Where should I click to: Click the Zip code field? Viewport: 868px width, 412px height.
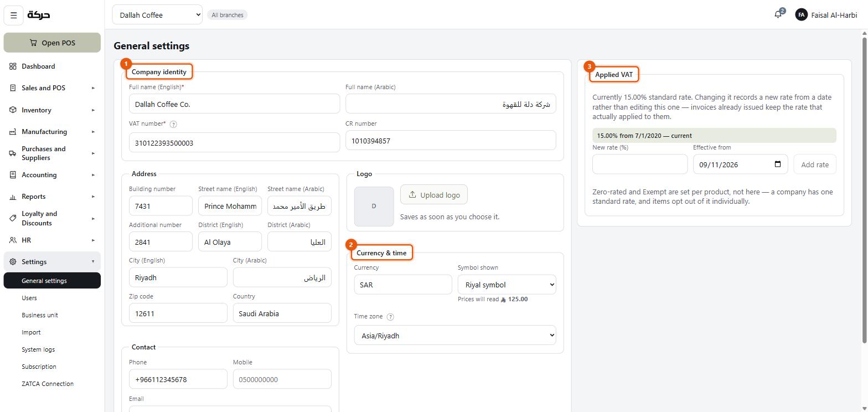click(x=178, y=313)
